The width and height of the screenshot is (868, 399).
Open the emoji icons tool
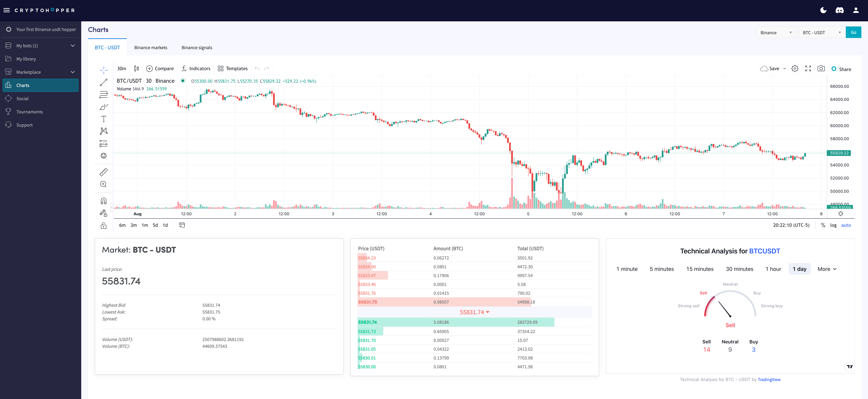[103, 156]
